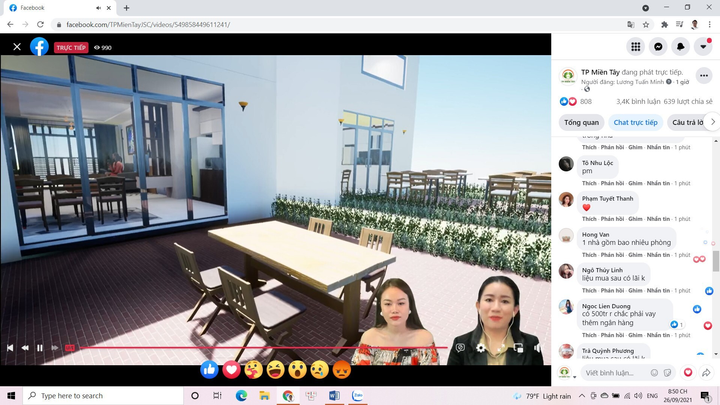Toggle captions on the video player
This screenshot has width=720, height=405.
(460, 348)
